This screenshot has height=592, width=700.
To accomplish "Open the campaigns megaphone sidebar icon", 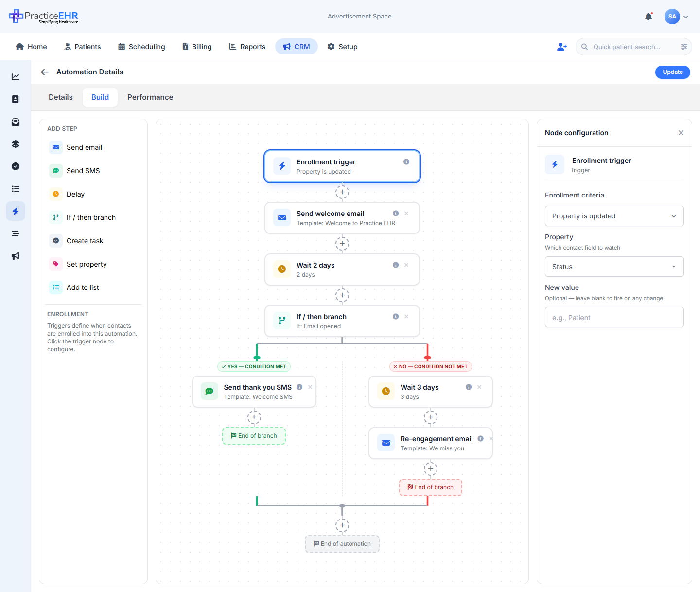I will coord(16,256).
